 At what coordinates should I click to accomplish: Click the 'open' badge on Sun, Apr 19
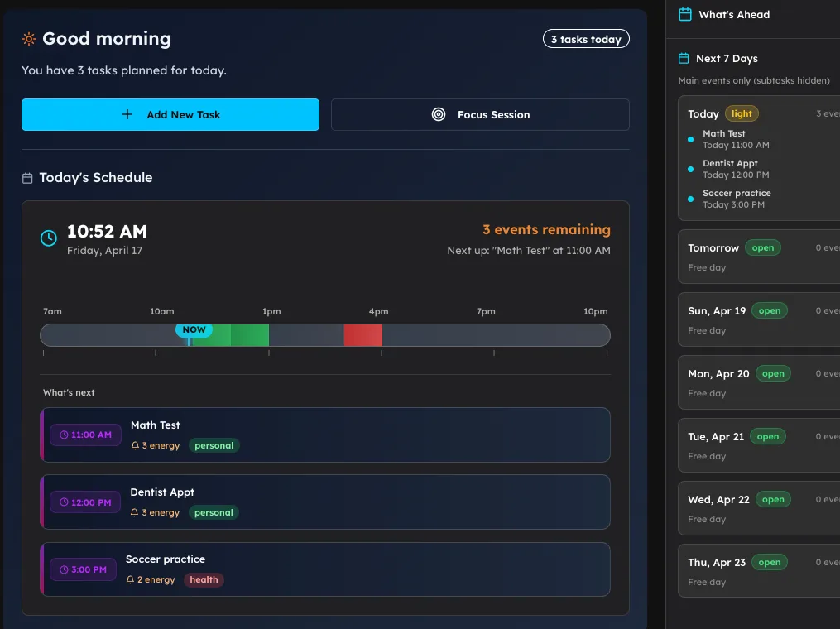click(x=770, y=310)
